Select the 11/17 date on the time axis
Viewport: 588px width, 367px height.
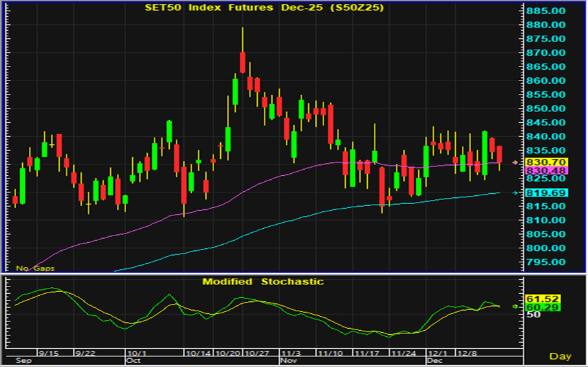(366, 352)
